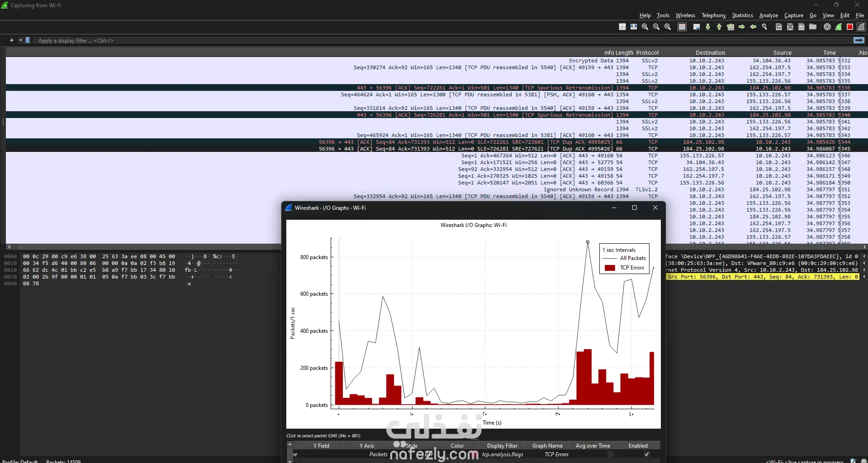Open the Go menu

[813, 15]
